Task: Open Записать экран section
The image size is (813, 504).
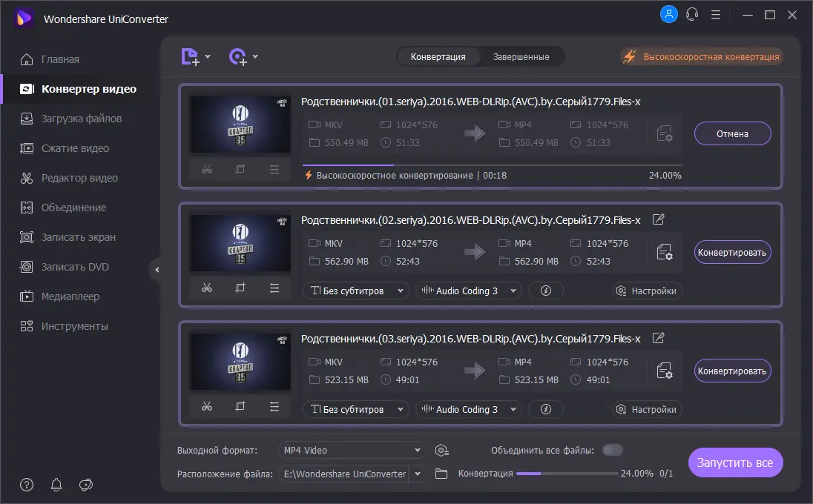Action: tap(68, 237)
